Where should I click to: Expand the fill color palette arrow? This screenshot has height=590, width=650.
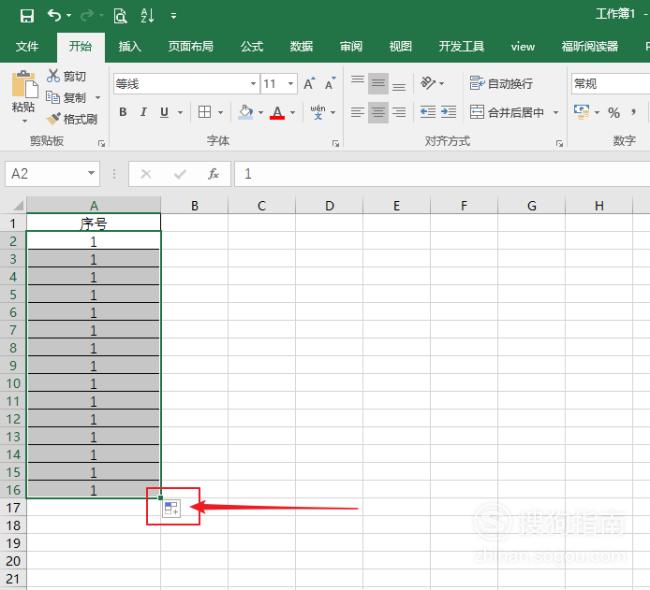261,112
